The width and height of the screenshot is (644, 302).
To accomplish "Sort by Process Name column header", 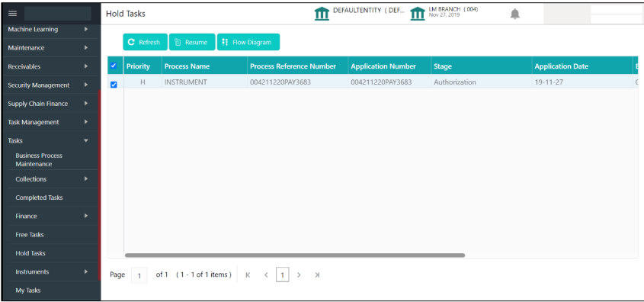I will [187, 66].
